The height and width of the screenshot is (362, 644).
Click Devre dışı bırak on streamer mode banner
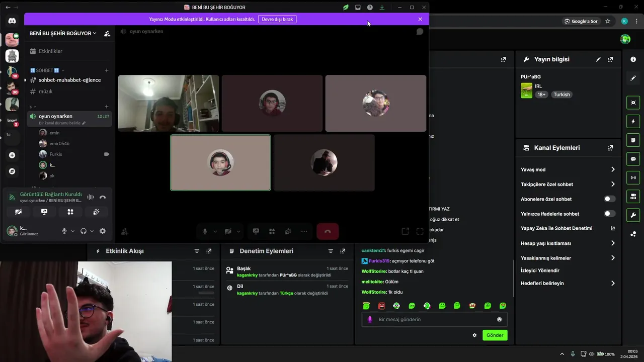pyautogui.click(x=277, y=19)
